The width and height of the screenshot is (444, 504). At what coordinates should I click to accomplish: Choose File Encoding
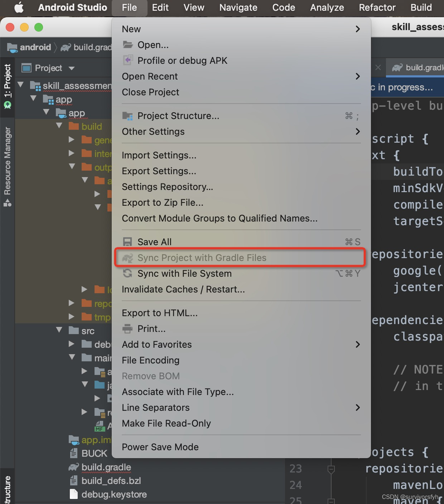241,360
